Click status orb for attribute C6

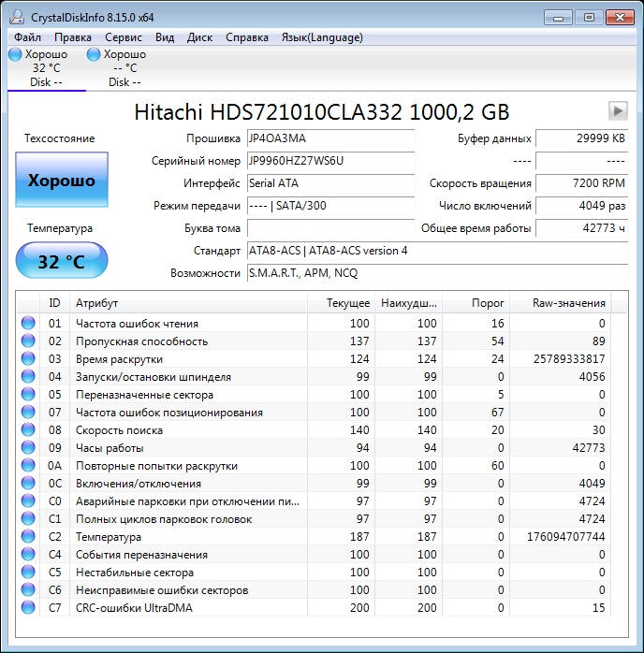click(28, 589)
